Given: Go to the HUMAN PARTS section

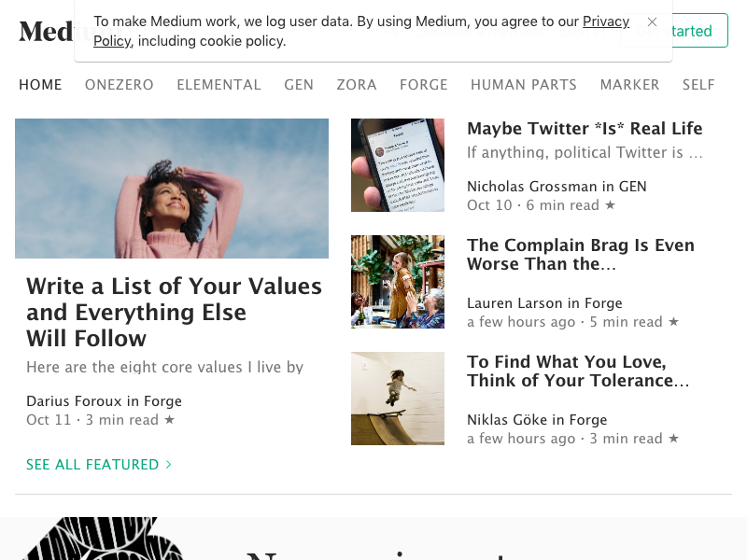Looking at the screenshot, I should tap(524, 85).
